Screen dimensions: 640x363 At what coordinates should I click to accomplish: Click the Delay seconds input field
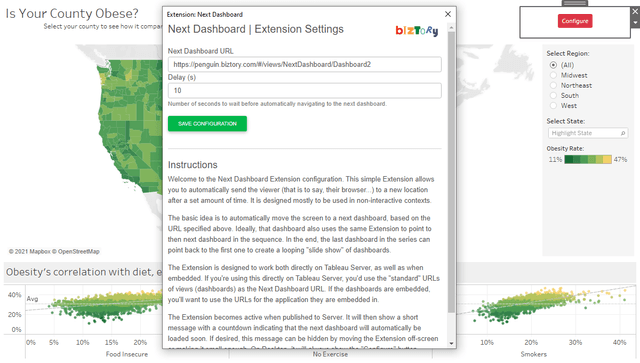(304, 91)
